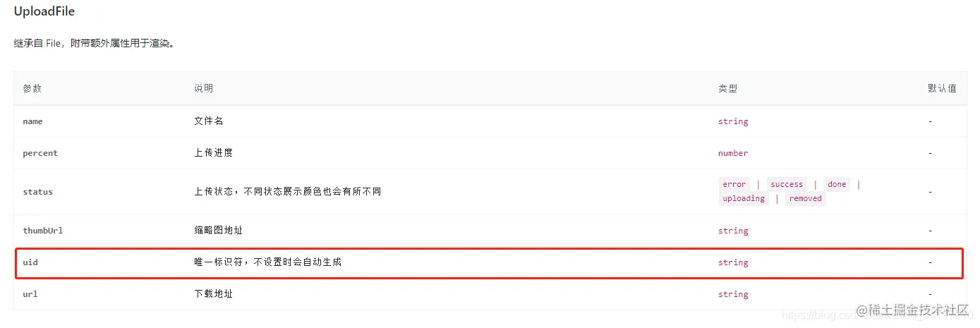
Task: Click the 下载地址 description text
Action: [x=213, y=294]
